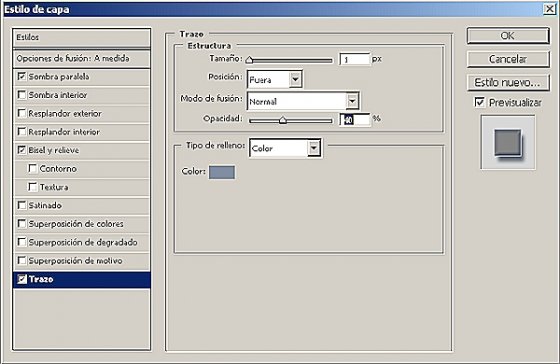Viewport: 560px width, 364px height.
Task: Select the Sombra paralela style label
Action: pyautogui.click(x=59, y=76)
